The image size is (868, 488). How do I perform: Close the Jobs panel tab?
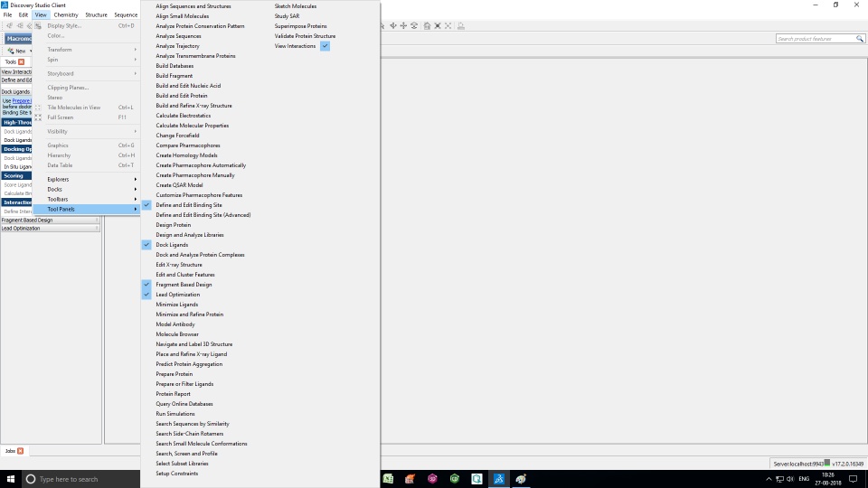(x=21, y=451)
